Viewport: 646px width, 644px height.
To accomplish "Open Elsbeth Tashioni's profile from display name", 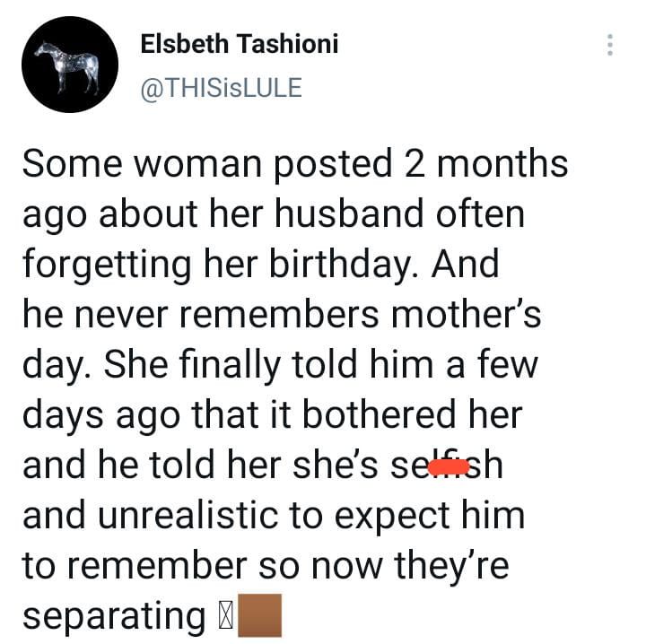I will (240, 44).
